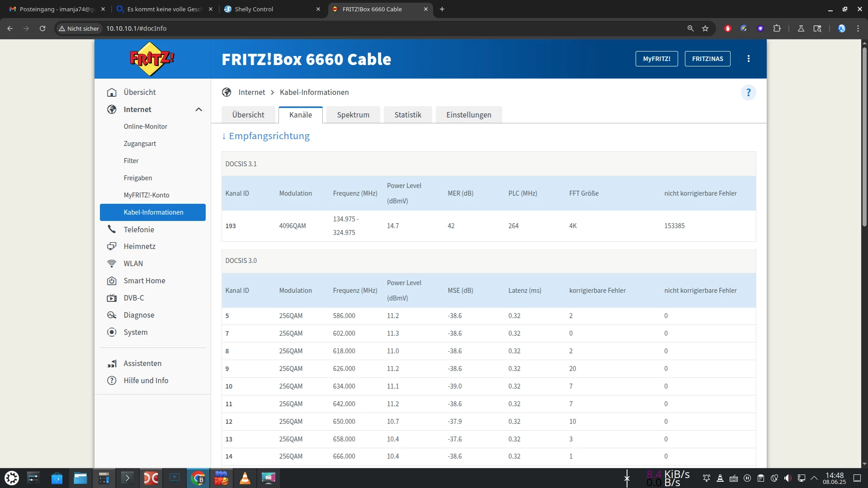Switch to the Spektrum tab
The image size is (868, 488).
click(x=353, y=115)
